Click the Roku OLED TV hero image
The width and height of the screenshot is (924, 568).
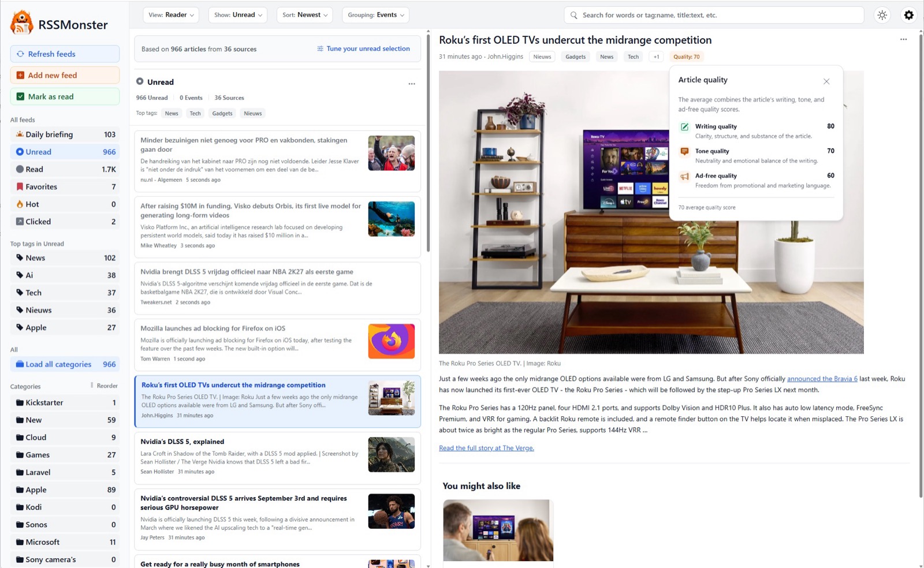coord(651,212)
